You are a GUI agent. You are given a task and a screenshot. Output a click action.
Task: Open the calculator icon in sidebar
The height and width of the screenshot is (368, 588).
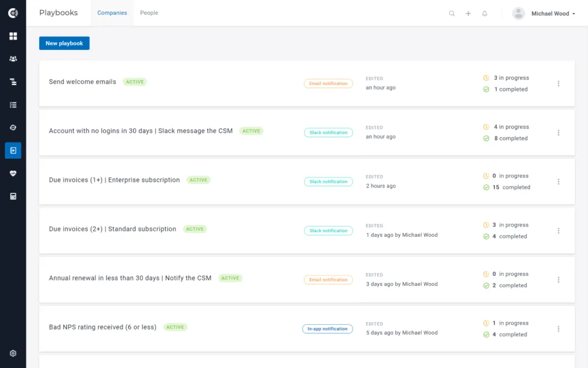point(13,197)
